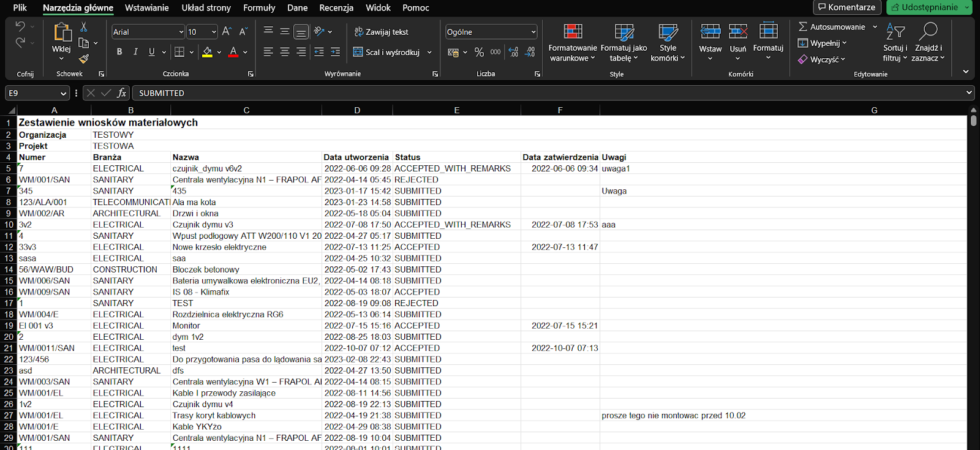Click the accounting currency format icon

[453, 53]
